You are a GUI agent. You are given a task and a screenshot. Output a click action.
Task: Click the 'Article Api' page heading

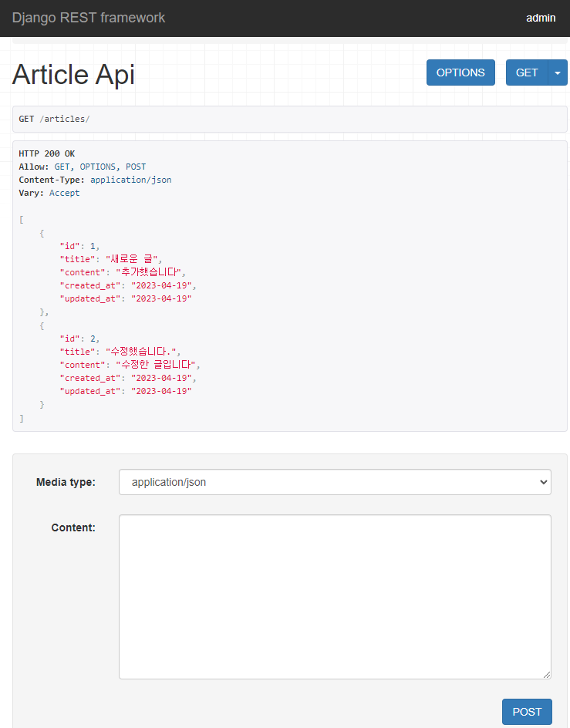click(73, 74)
